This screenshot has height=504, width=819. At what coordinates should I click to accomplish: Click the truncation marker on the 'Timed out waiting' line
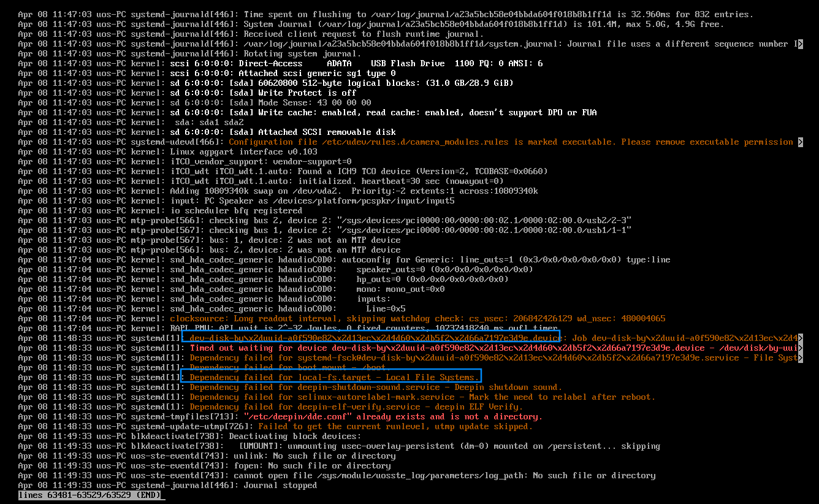pyautogui.click(x=799, y=348)
